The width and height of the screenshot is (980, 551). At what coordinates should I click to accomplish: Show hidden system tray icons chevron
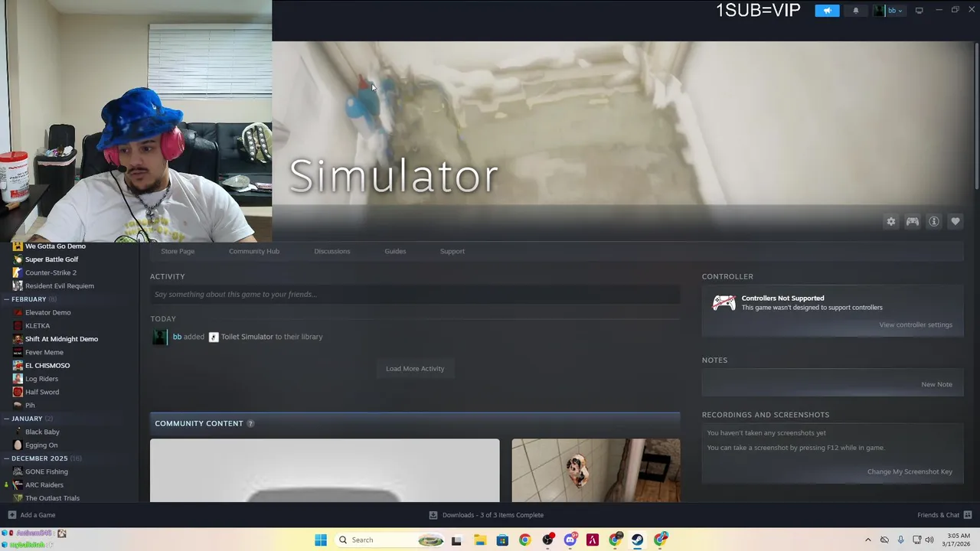click(x=867, y=540)
